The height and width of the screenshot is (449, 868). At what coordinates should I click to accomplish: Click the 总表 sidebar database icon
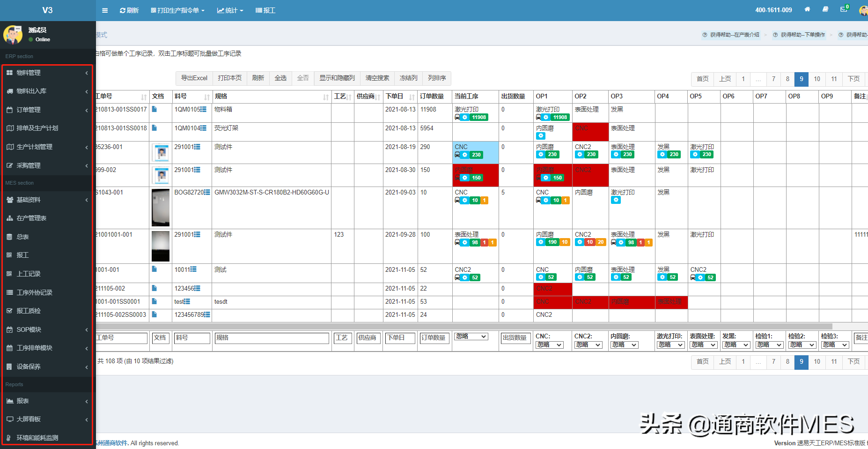(9, 237)
